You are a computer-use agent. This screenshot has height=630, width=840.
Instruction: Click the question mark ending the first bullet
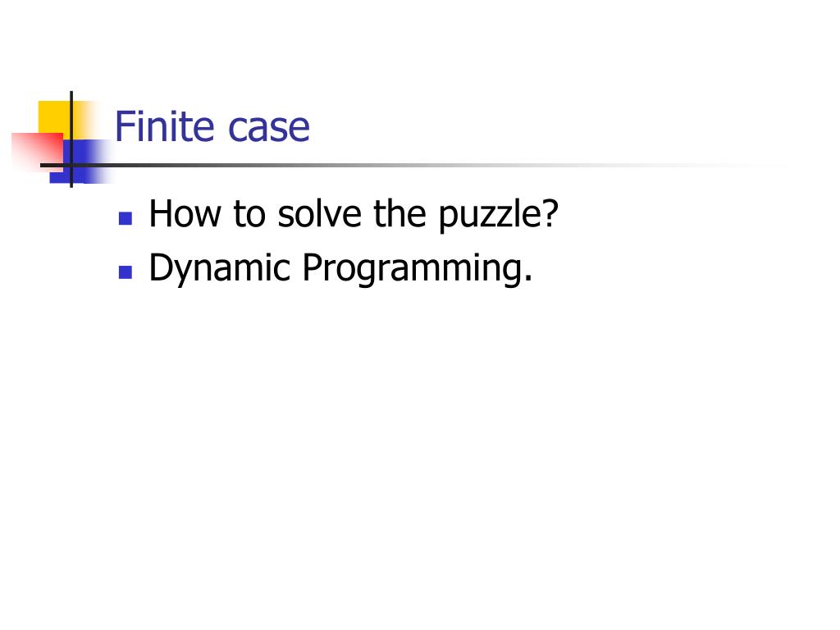[550, 213]
